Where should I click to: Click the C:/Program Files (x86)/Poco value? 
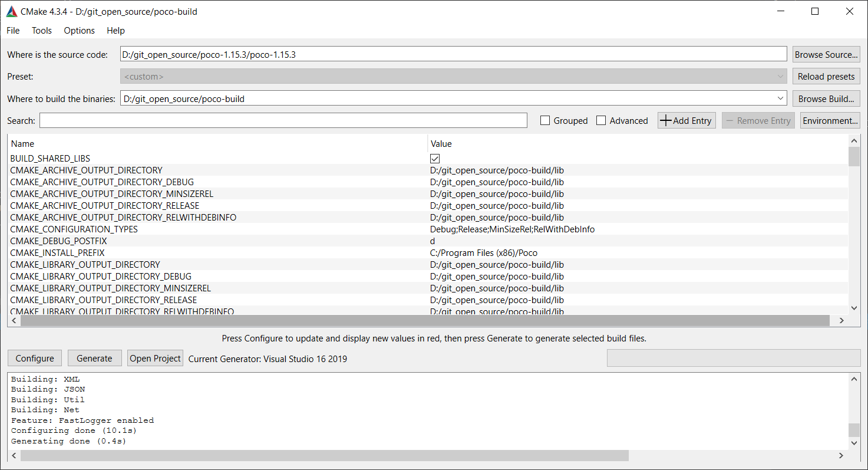484,253
